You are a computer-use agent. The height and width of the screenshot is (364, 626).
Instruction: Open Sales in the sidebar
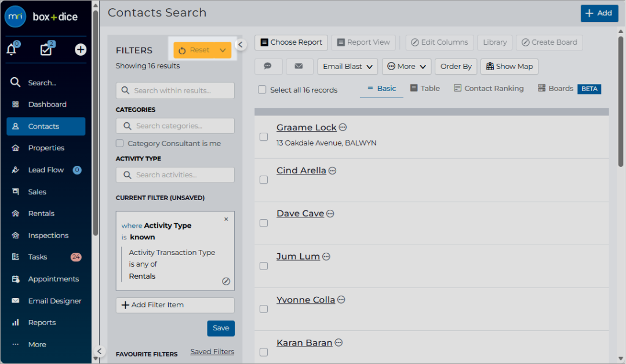[46, 192]
